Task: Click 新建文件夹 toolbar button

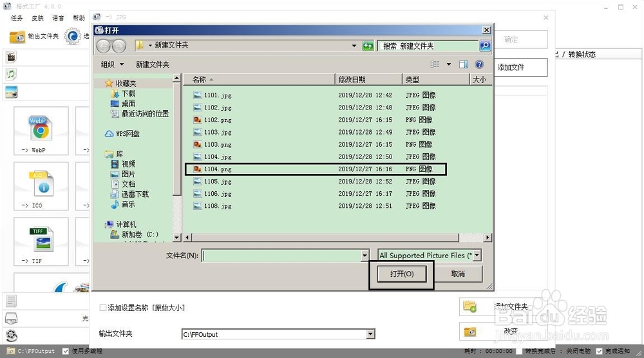Action: 153,64
